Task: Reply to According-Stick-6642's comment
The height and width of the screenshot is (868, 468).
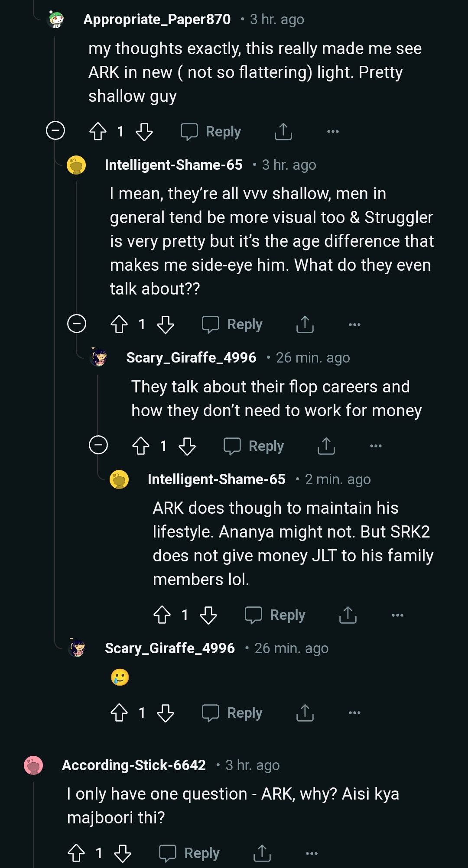Action: point(190,853)
